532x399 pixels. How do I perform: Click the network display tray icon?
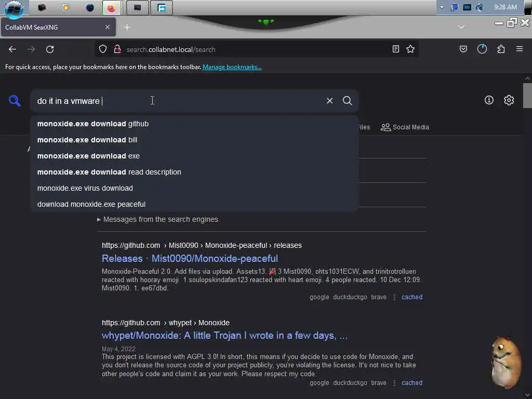point(467,7)
